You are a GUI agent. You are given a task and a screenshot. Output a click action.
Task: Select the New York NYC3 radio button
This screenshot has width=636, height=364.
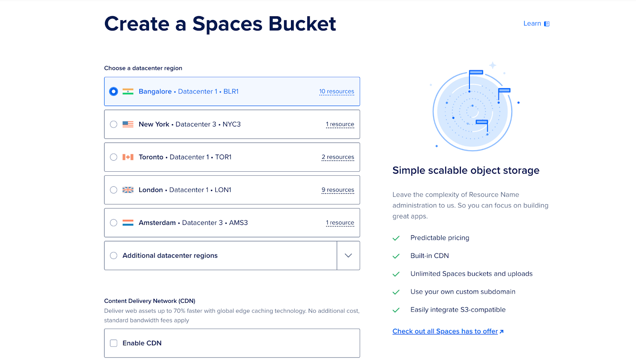114,124
